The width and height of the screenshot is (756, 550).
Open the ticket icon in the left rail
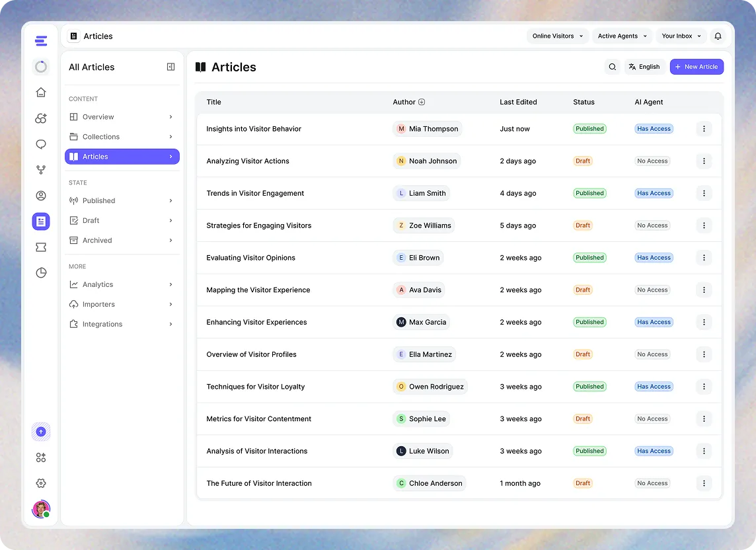pyautogui.click(x=41, y=247)
